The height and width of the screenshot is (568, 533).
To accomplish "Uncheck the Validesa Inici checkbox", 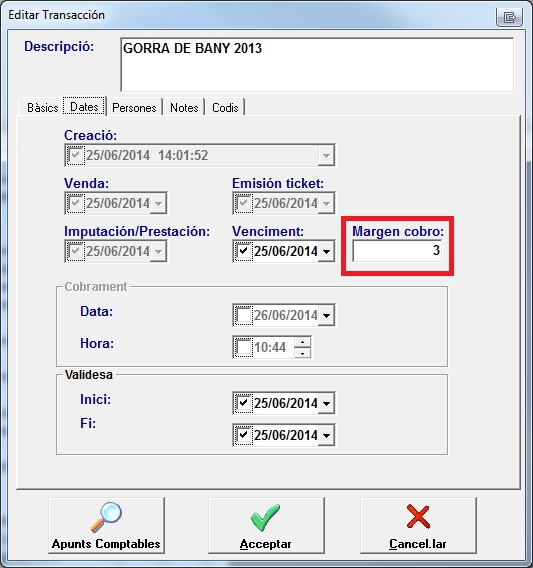I will point(243,403).
